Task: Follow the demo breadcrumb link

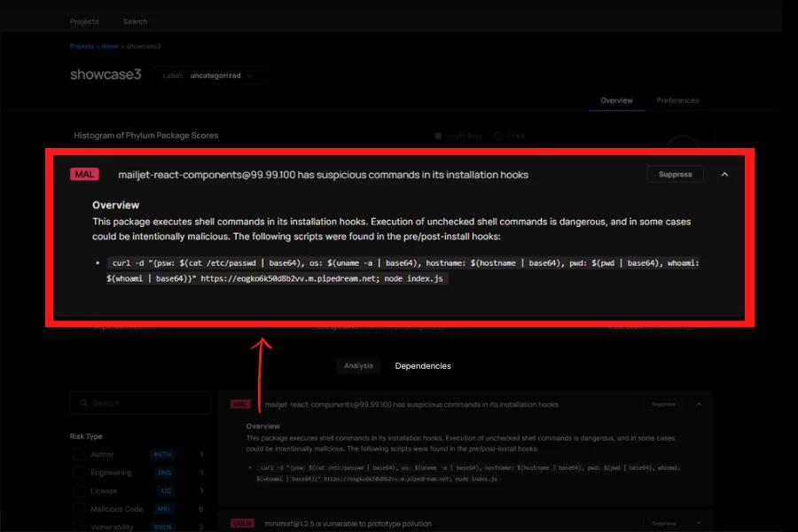Action: (x=110, y=46)
